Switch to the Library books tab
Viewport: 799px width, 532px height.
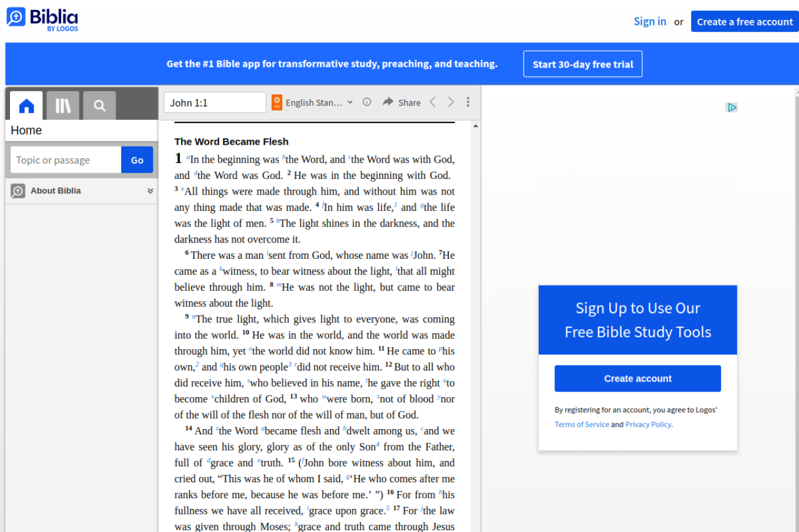(63, 106)
